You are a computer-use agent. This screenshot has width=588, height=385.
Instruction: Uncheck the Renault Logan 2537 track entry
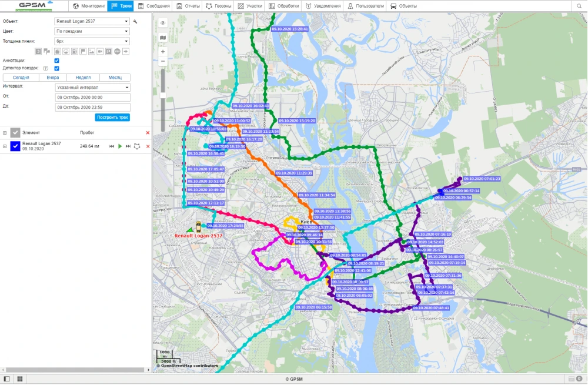pyautogui.click(x=15, y=146)
